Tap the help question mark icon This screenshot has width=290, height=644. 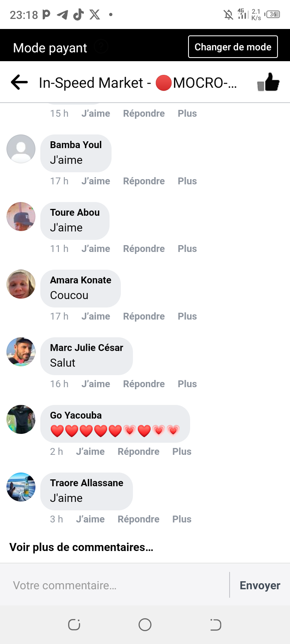[x=101, y=47]
